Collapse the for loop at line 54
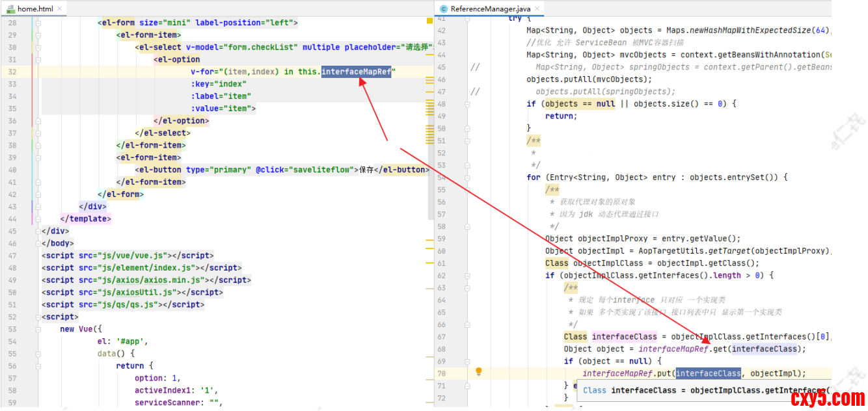Viewport: 868px width, 411px height. [x=466, y=178]
